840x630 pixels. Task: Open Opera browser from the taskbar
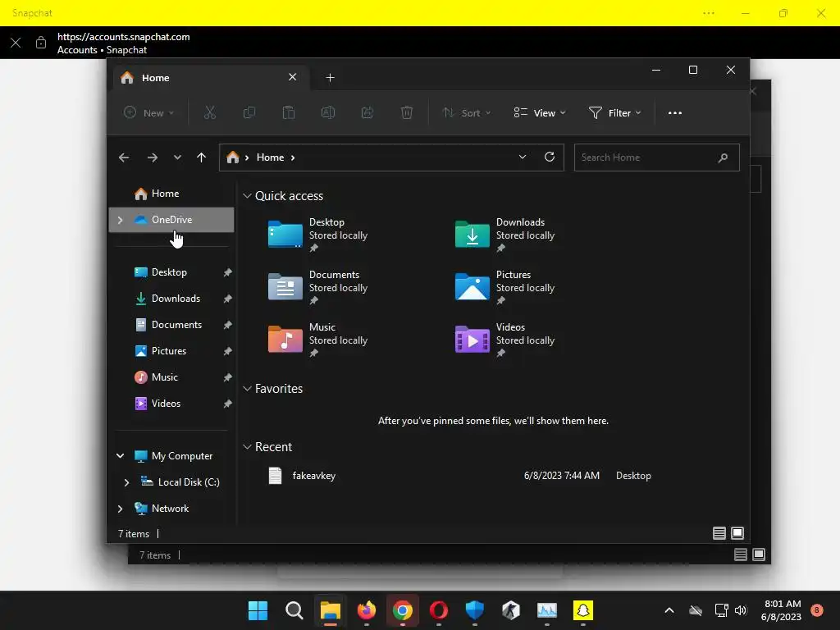(x=439, y=610)
